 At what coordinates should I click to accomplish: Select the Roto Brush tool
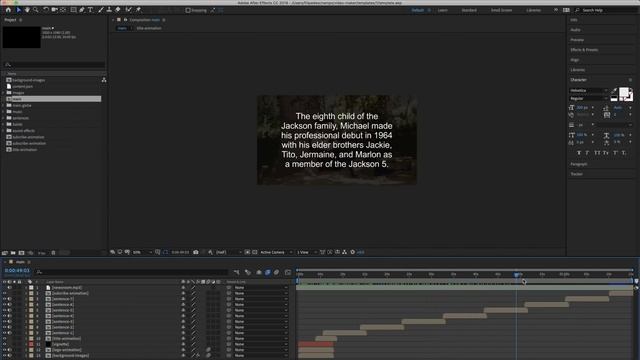(x=129, y=10)
